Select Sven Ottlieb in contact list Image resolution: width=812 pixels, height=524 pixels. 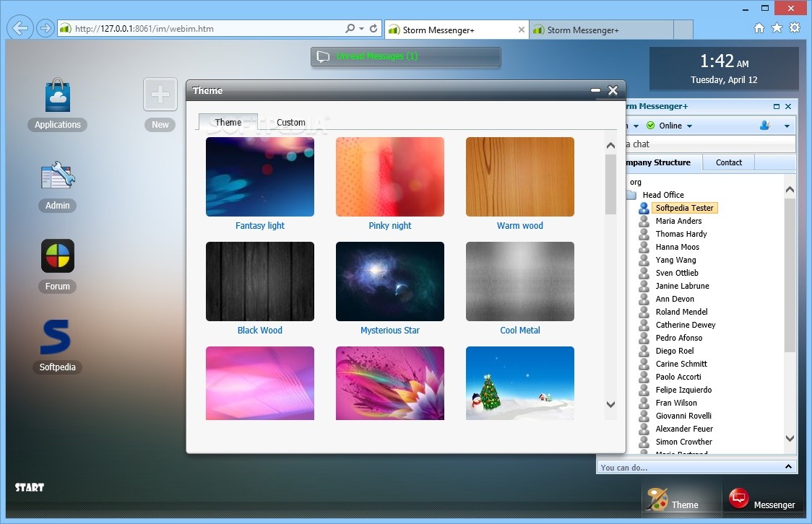click(x=677, y=273)
